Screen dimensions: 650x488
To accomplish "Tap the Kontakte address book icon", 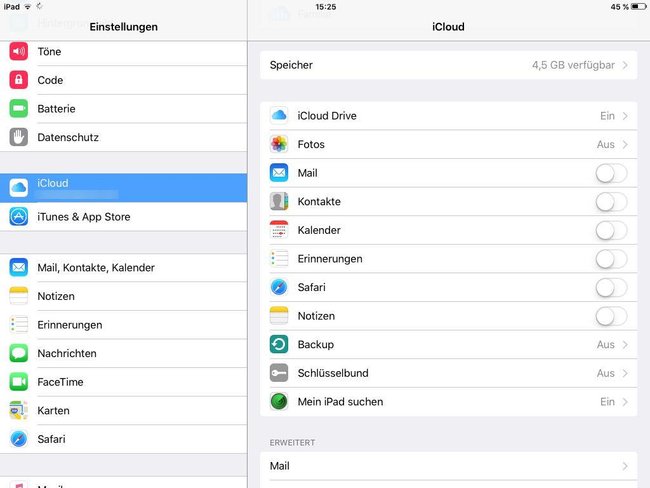I will (x=279, y=202).
